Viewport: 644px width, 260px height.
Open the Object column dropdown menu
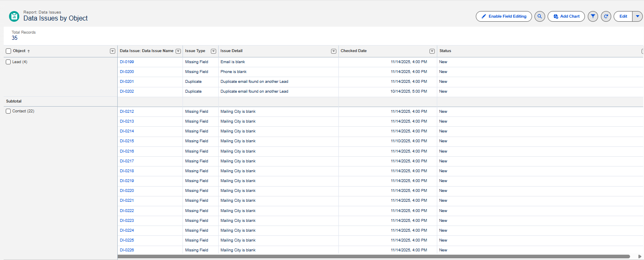click(112, 51)
